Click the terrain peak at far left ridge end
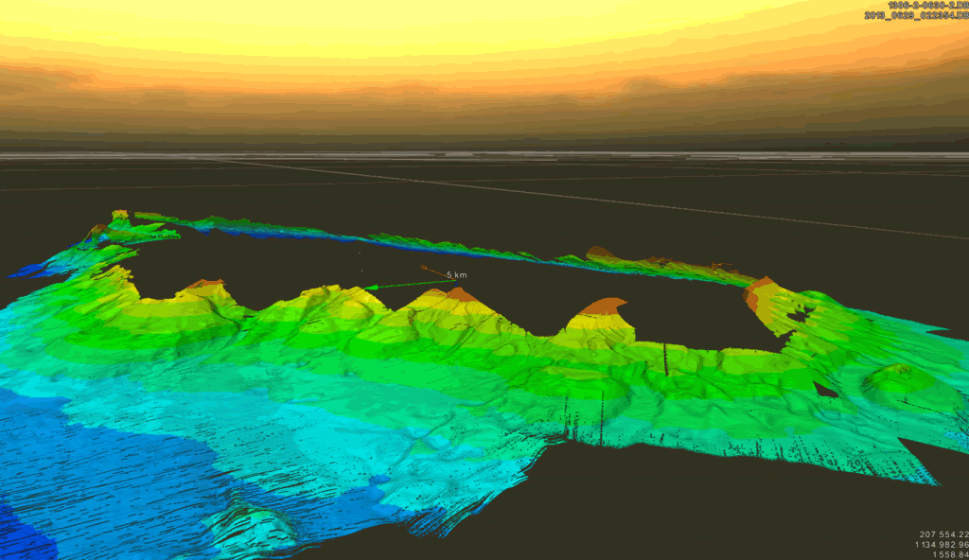The width and height of the screenshot is (969, 560). coord(119,217)
